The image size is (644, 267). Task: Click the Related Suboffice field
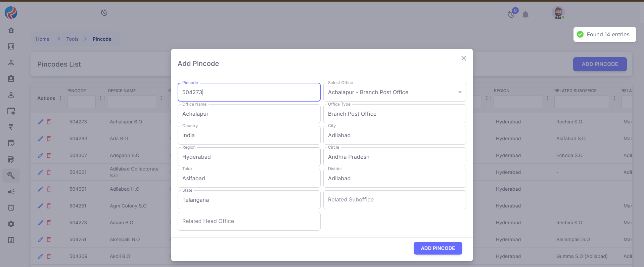coord(395,200)
